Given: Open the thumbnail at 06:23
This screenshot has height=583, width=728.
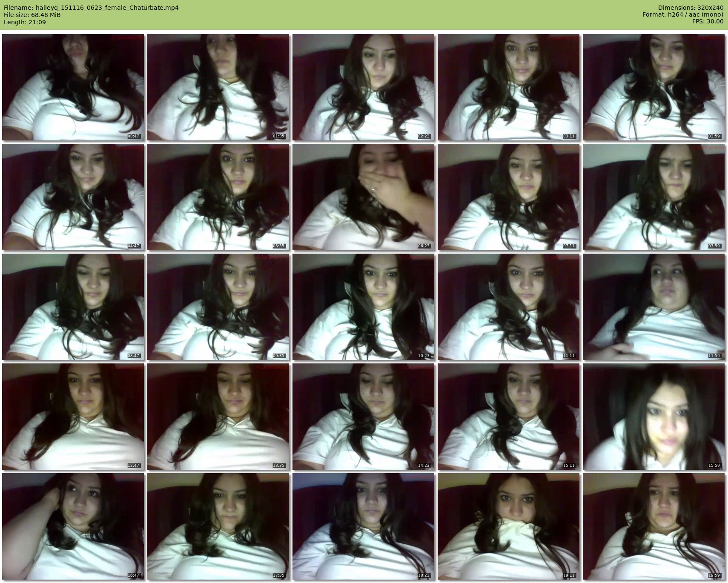Looking at the screenshot, I should click(x=364, y=197).
